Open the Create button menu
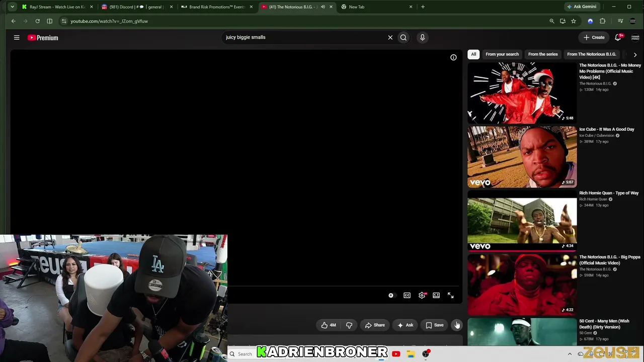Image resolution: width=644 pixels, height=362 pixels. 594,38
